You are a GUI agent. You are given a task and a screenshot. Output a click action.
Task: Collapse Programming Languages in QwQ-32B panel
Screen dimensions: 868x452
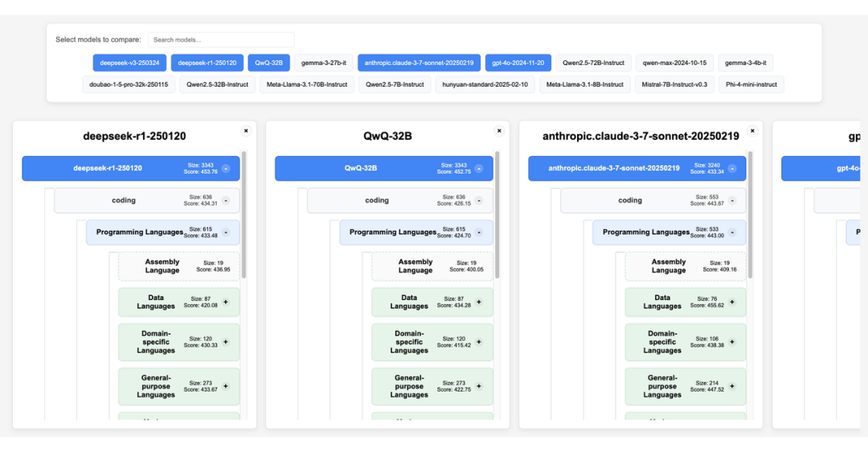[479, 232]
